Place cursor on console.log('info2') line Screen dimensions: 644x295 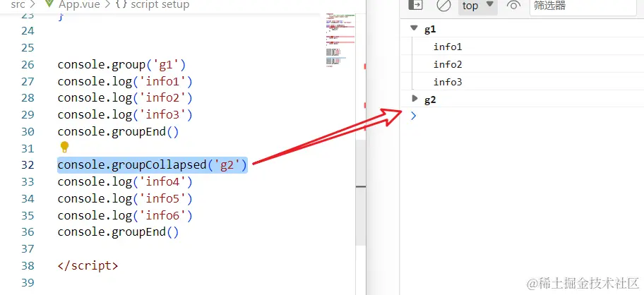point(125,99)
